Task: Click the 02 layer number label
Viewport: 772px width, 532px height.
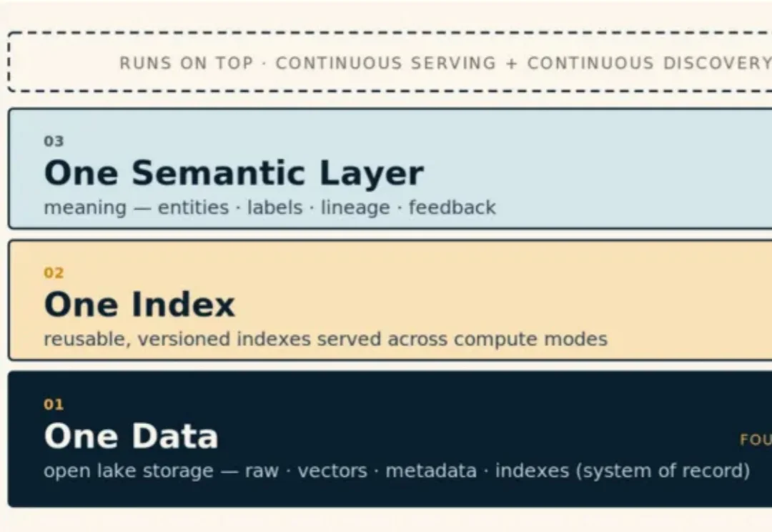Action: (54, 273)
